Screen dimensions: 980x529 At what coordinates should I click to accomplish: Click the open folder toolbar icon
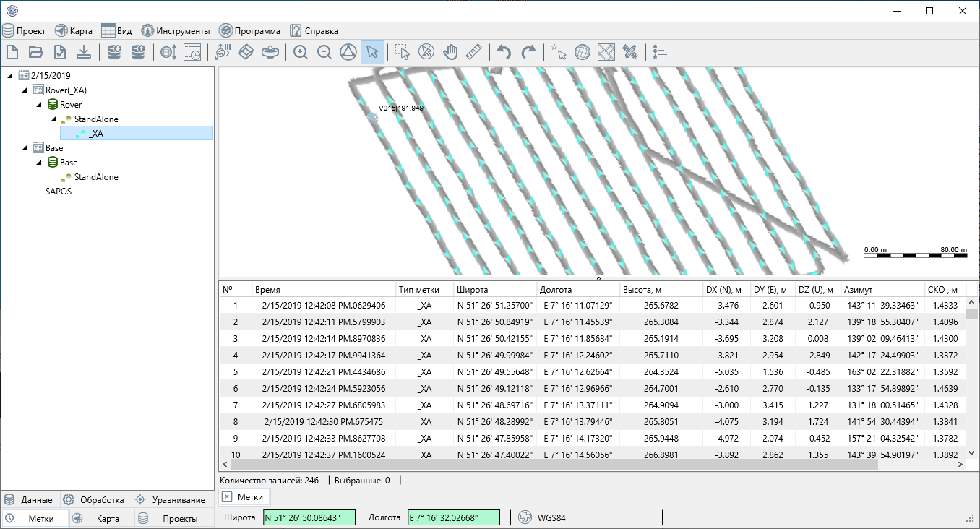tap(35, 52)
